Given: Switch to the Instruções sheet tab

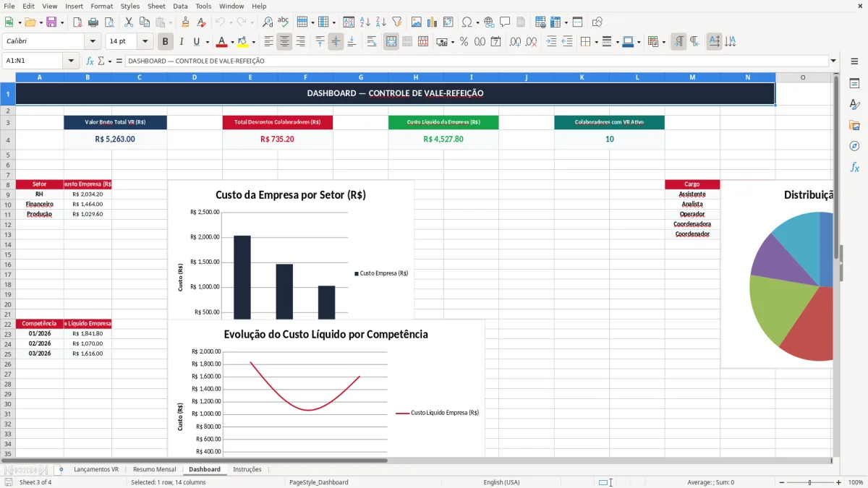Looking at the screenshot, I should [x=247, y=469].
